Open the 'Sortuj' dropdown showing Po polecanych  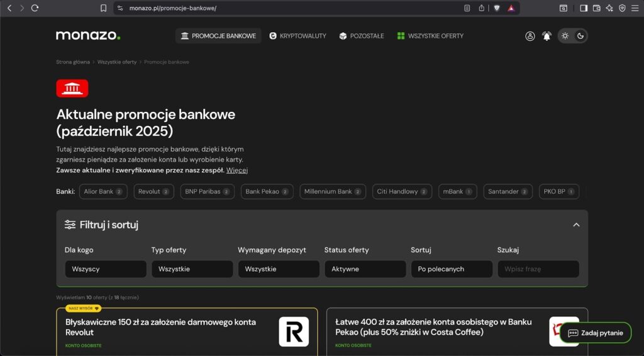[452, 269]
